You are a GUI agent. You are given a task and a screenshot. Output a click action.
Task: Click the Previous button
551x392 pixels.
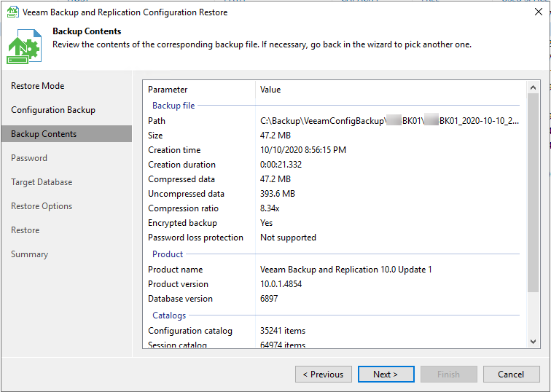[324, 374]
